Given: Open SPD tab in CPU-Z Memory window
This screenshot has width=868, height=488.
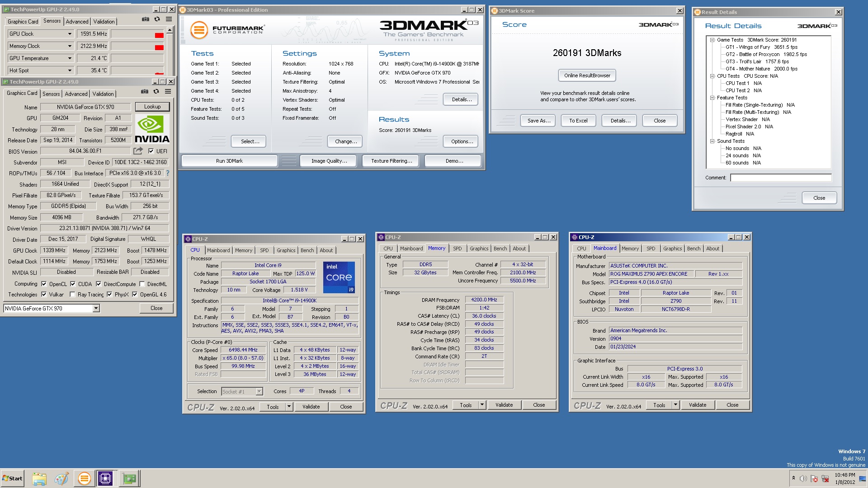Looking at the screenshot, I should [458, 249].
